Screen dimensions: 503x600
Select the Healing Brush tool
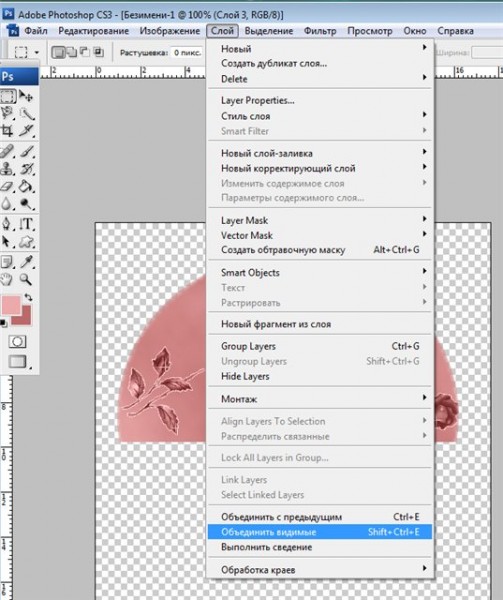pyautogui.click(x=8, y=151)
